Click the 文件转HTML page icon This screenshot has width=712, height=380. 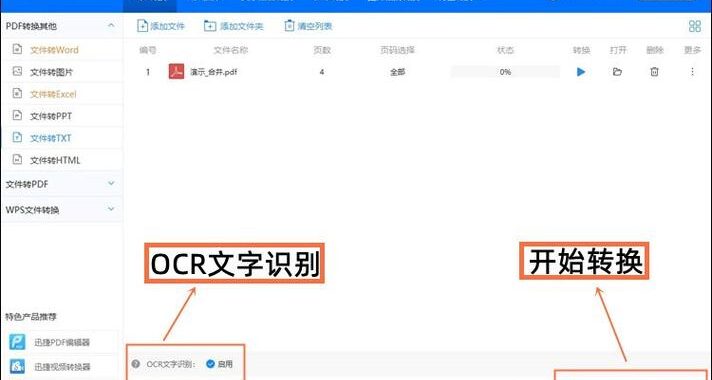pos(17,159)
